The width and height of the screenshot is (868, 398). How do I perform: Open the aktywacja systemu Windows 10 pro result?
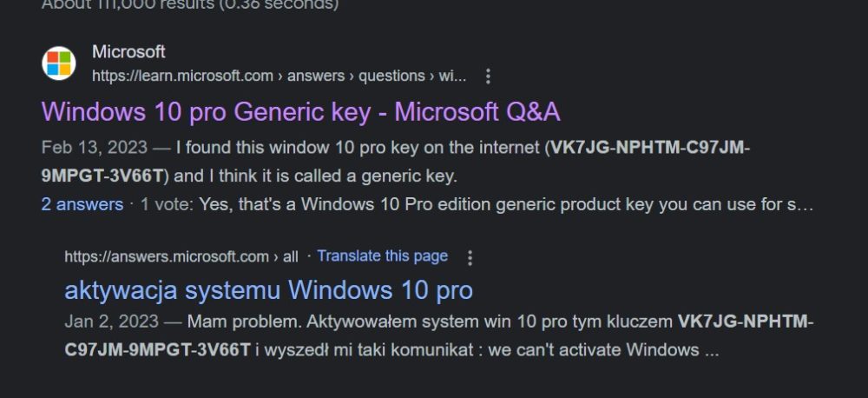(268, 290)
